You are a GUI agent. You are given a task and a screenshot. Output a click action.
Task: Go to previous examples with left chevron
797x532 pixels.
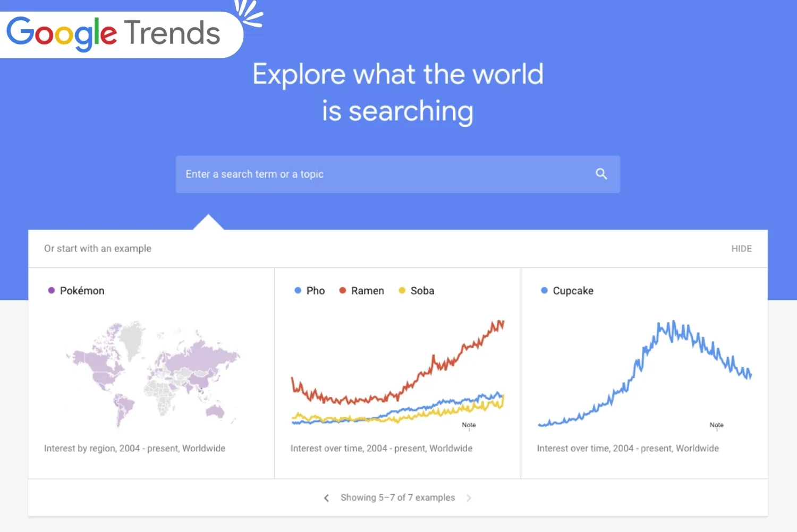pos(326,498)
